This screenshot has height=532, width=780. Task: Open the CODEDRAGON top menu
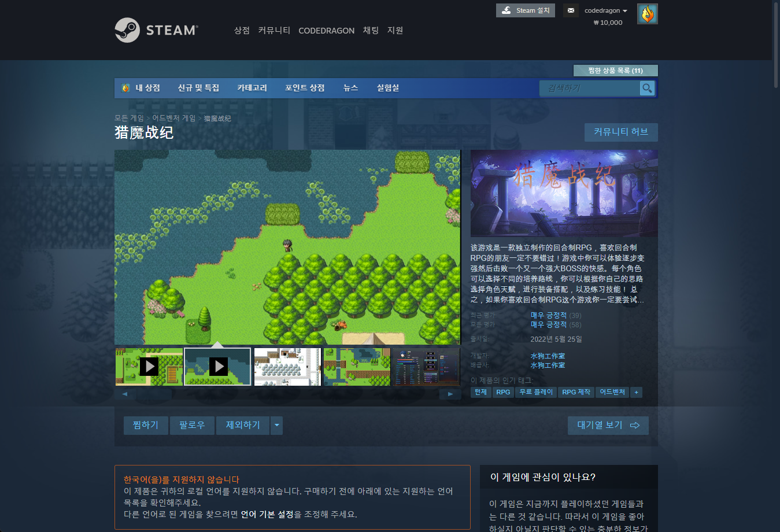pyautogui.click(x=326, y=31)
